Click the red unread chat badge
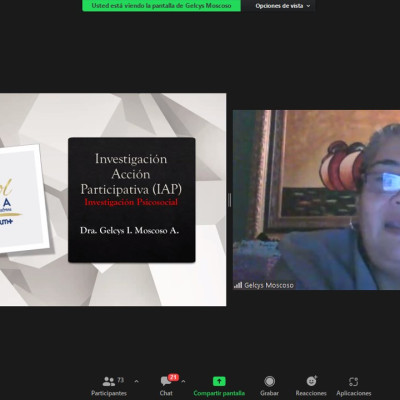The width and height of the screenshot is (400, 400). coord(173,377)
